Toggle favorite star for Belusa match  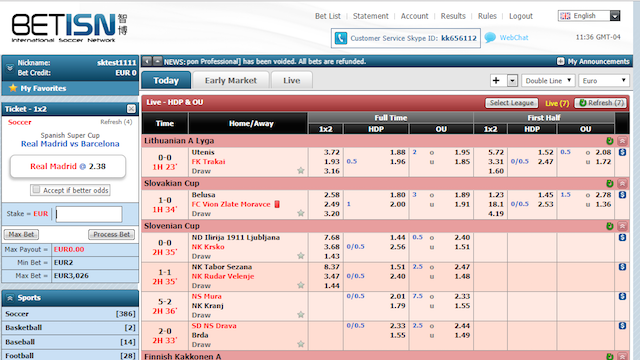(x=301, y=213)
